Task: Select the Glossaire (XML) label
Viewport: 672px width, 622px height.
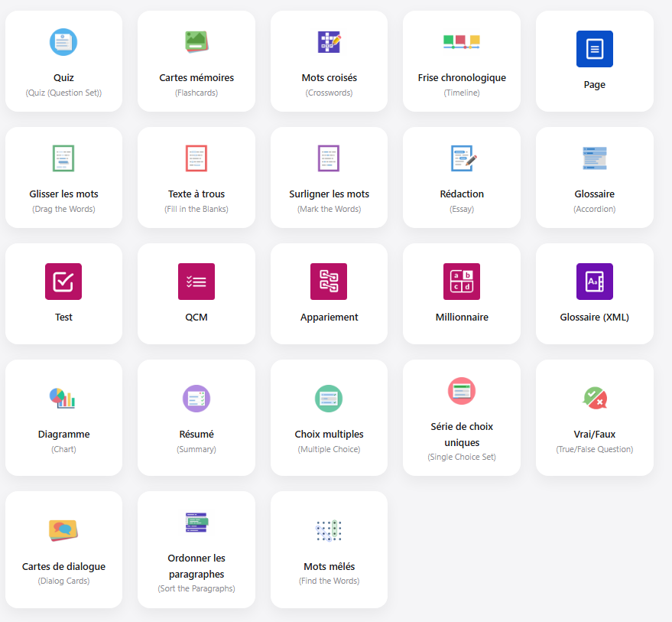Action: click(x=594, y=318)
